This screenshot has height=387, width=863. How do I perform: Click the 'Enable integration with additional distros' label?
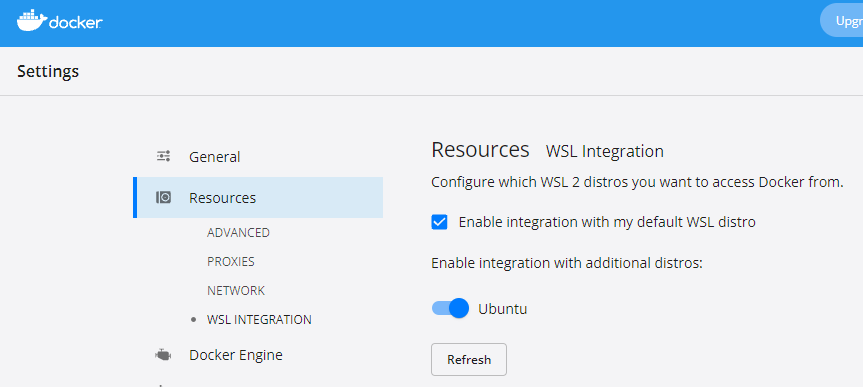click(567, 263)
